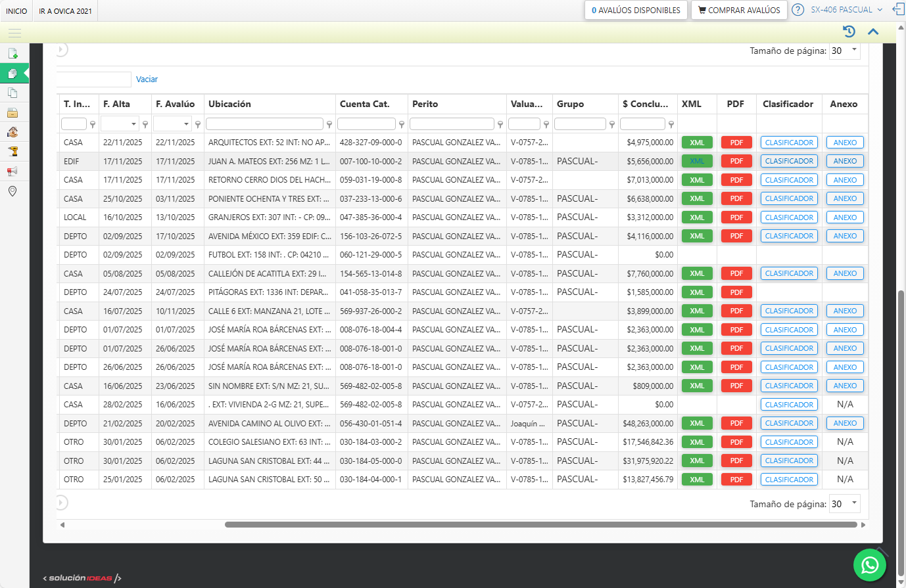Click the COMPRAR AVALÚOS button
Image resolution: width=906 pixels, height=588 pixels.
click(x=739, y=10)
